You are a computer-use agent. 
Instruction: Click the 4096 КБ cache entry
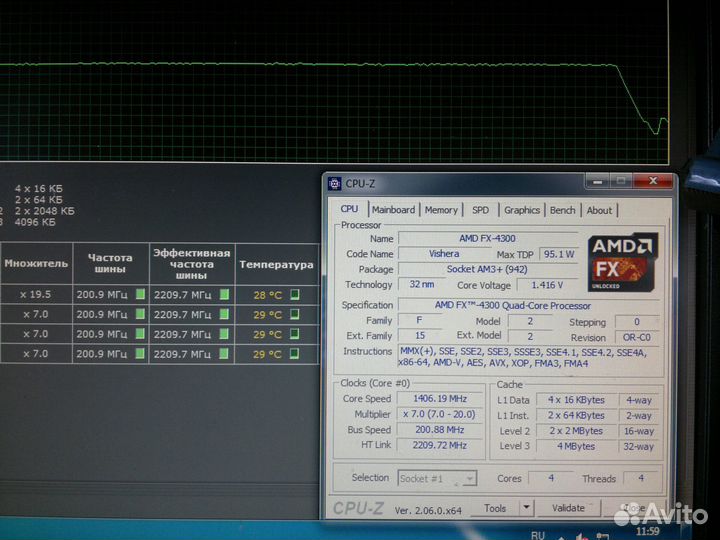(x=35, y=222)
